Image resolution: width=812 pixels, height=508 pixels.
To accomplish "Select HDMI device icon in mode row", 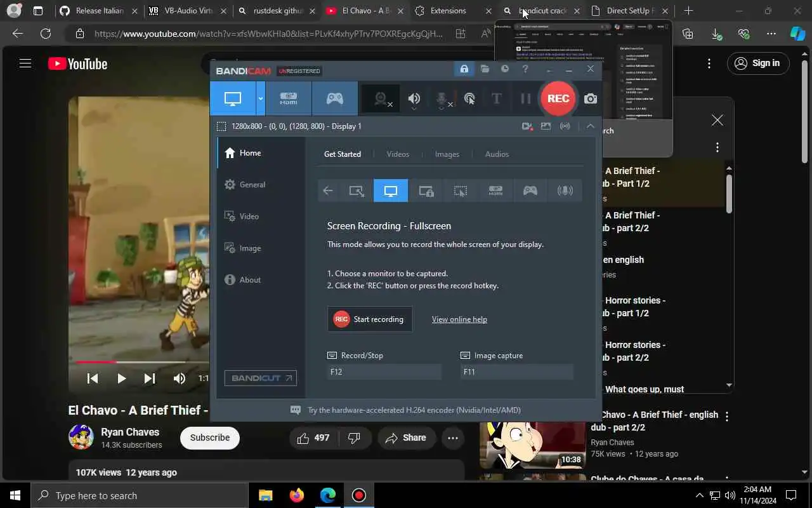I will point(495,190).
